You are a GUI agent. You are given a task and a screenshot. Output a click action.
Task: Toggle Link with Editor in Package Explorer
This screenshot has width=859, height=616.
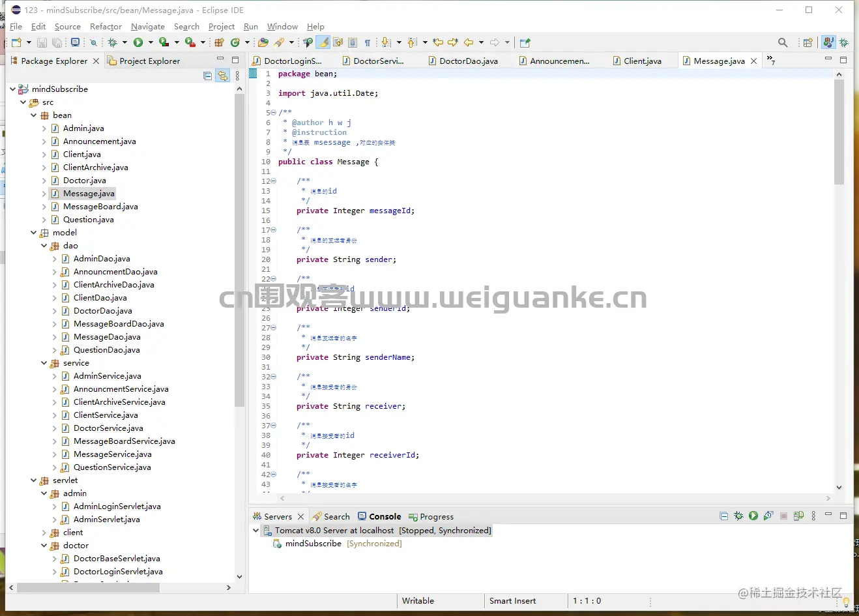pos(223,76)
